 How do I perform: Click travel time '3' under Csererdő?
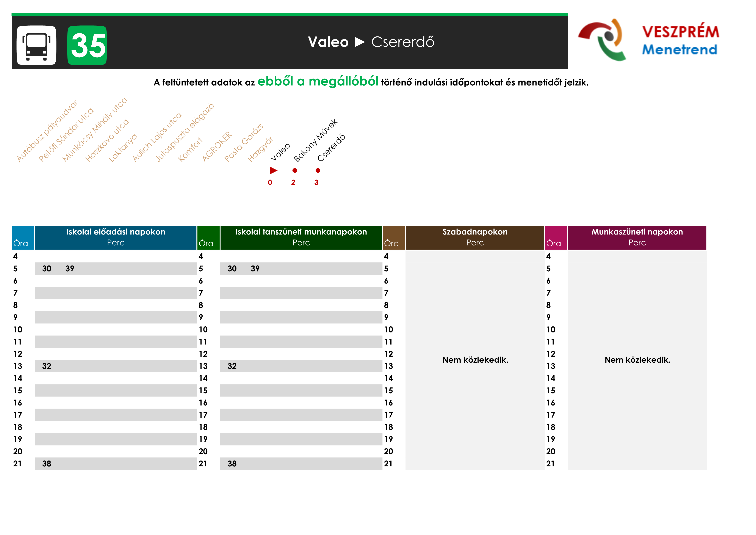(316, 183)
